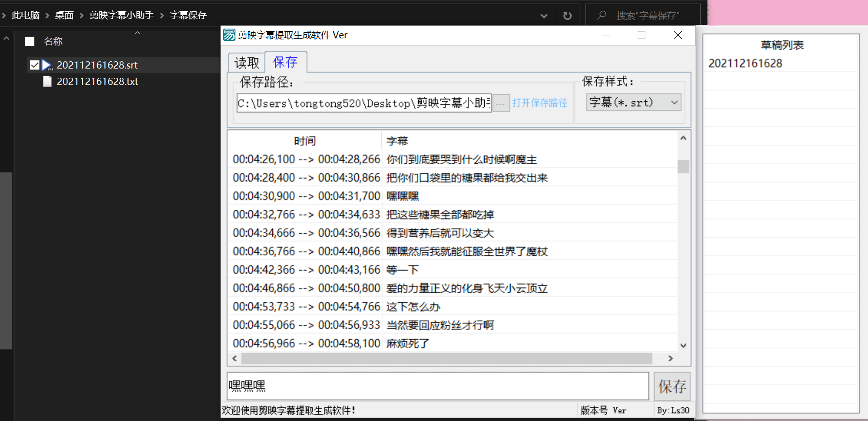This screenshot has height=421, width=868.
Task: Open 此电脑 in the breadcrumb
Action: click(x=26, y=15)
